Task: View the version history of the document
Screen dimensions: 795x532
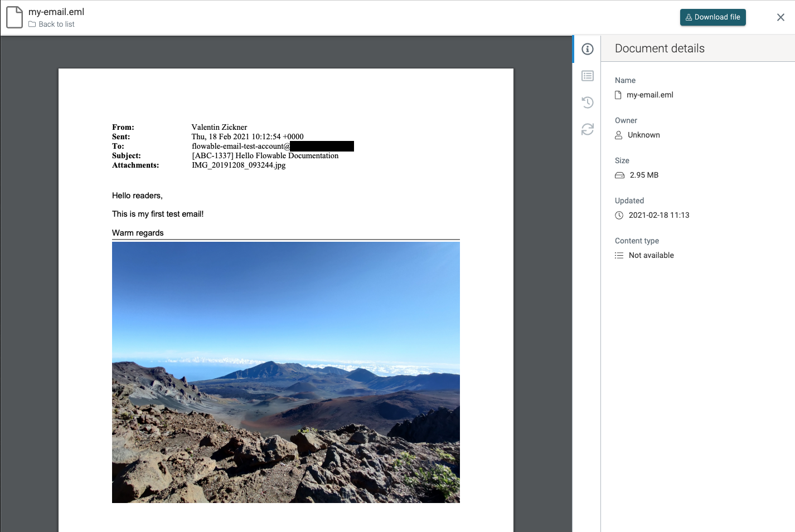Action: click(x=587, y=103)
